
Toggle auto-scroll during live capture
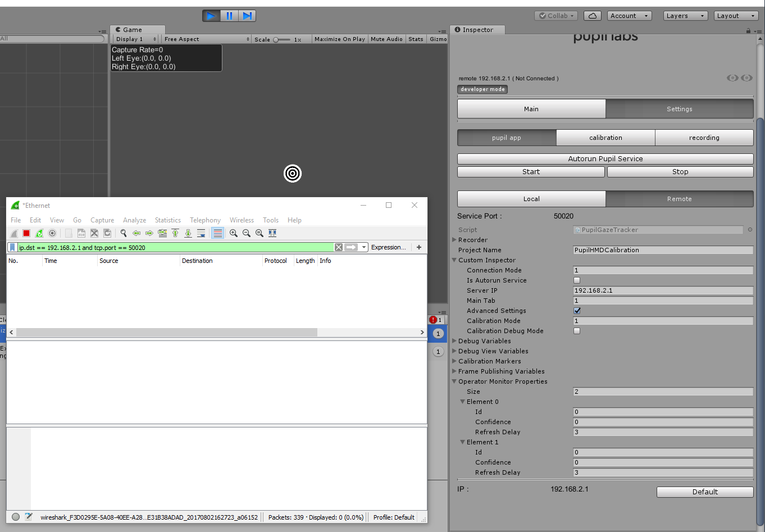pos(201,233)
